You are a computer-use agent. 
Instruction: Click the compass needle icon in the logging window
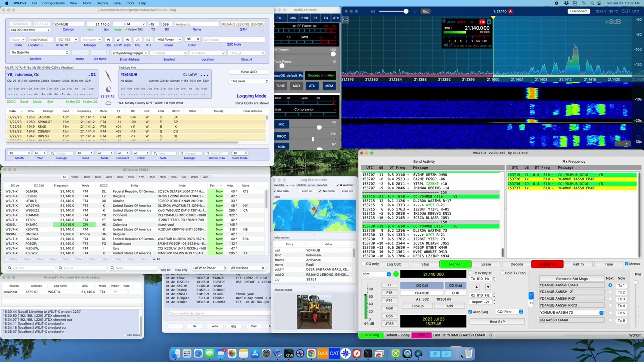click(x=108, y=77)
